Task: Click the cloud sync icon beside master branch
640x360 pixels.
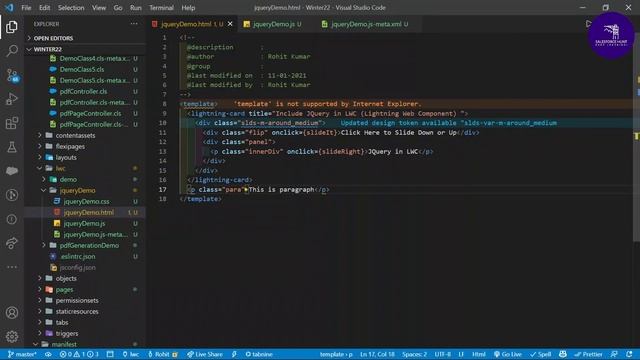Action: [48, 354]
